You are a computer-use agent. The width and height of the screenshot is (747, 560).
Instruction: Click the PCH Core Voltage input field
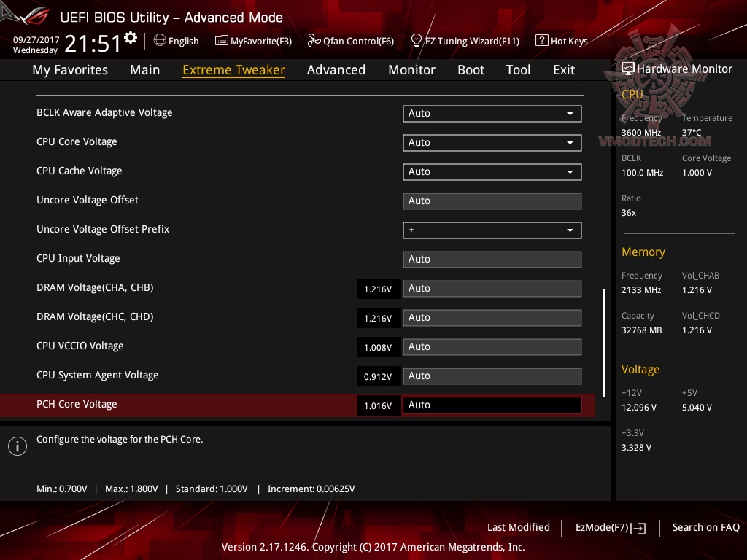492,405
